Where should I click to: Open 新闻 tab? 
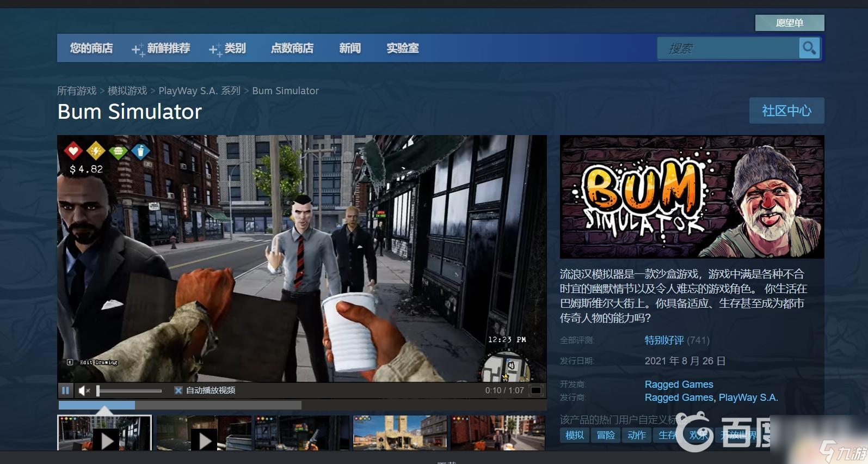350,48
